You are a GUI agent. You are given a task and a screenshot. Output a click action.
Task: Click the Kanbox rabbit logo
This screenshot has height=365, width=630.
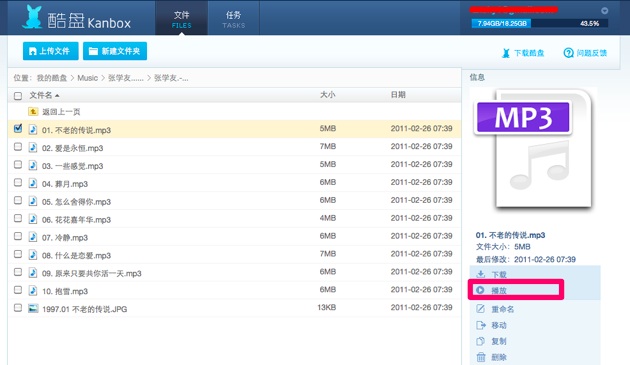tap(32, 17)
